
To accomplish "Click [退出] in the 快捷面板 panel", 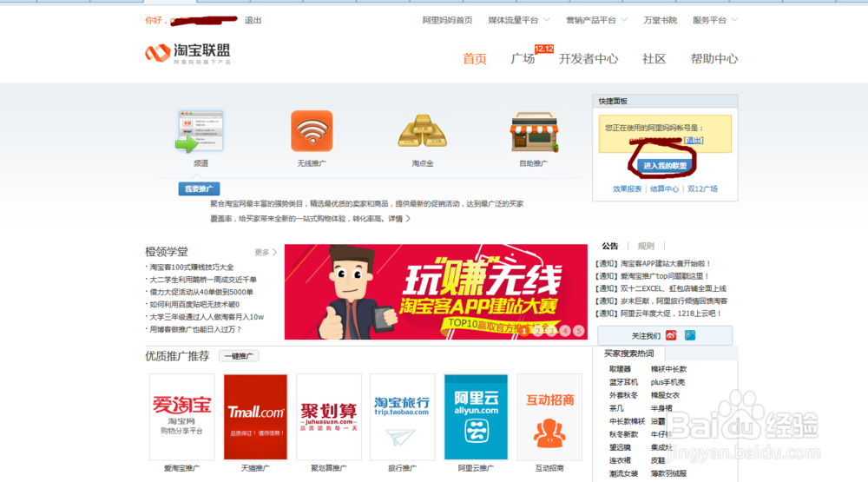I will tap(693, 140).
